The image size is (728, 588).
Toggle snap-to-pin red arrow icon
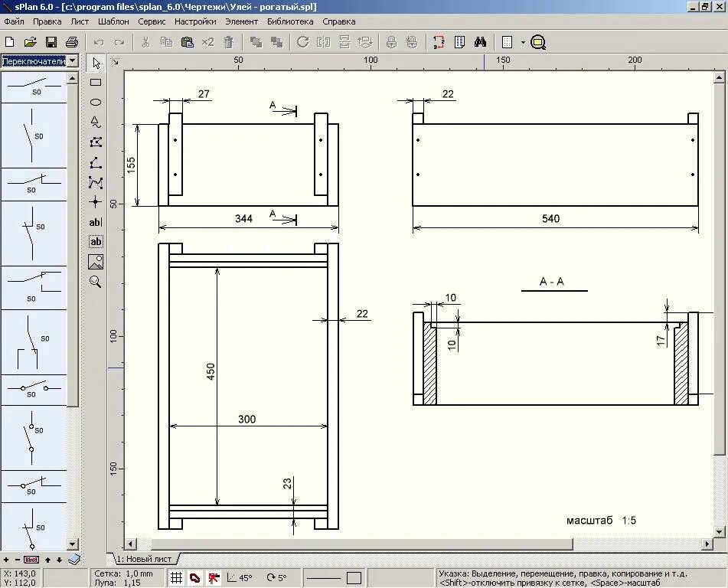(214, 578)
